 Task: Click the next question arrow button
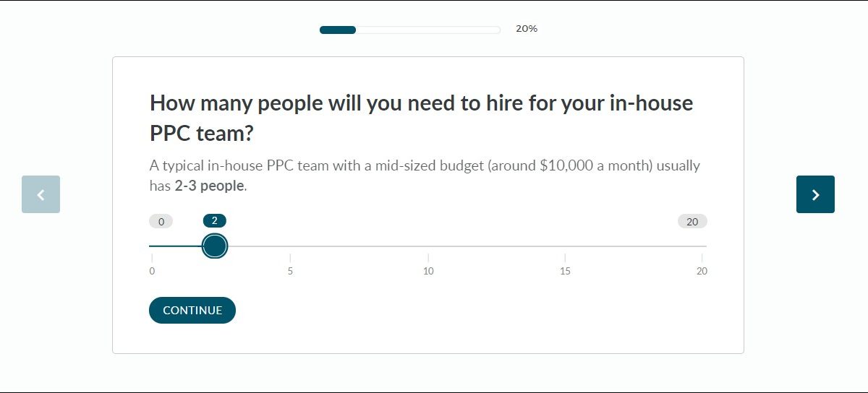click(815, 194)
